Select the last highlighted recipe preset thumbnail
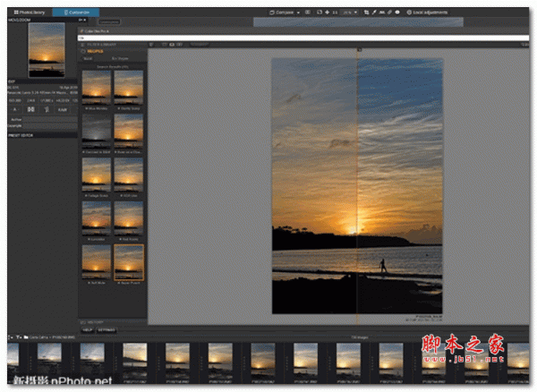The image size is (537, 392). [129, 261]
